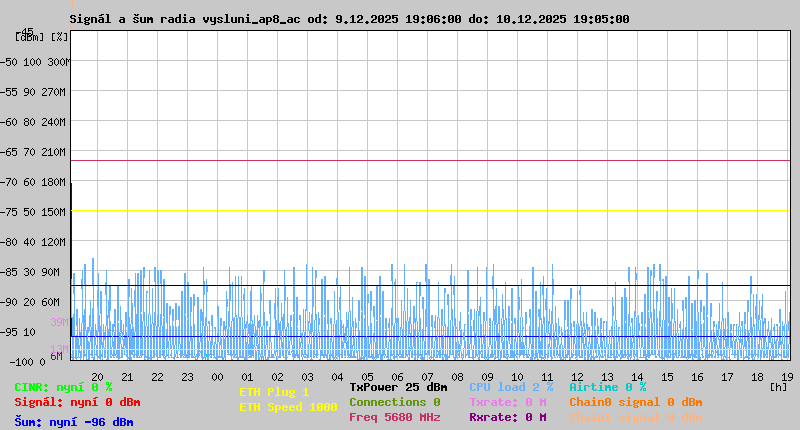Click the Freq 5680 MHz legend label
Image resolution: width=800 pixels, height=430 pixels.
pos(394,417)
